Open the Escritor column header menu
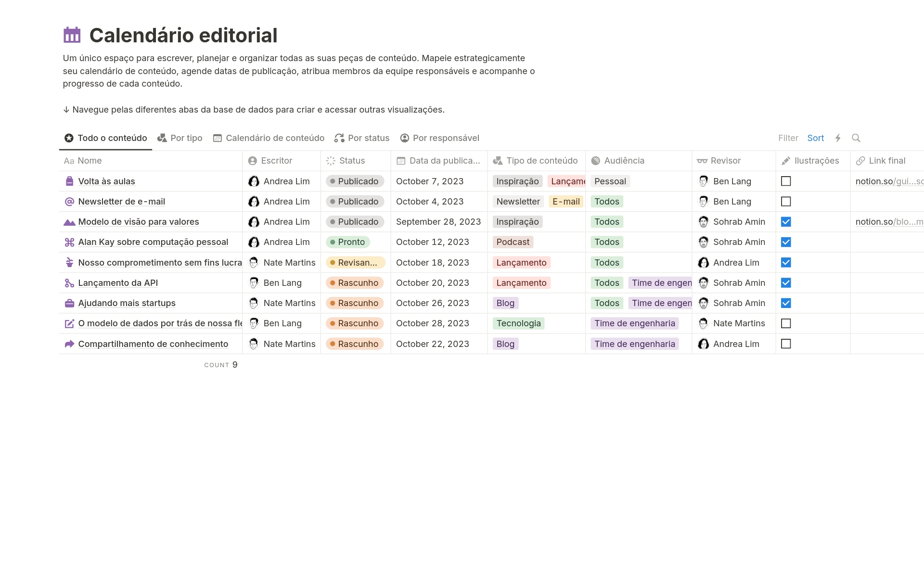The image size is (924, 577). tap(277, 161)
